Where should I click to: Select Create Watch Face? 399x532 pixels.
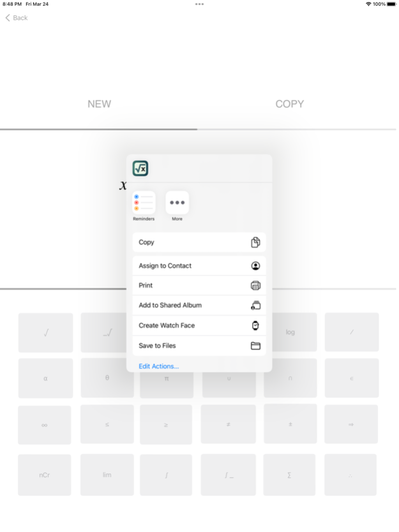point(199,325)
